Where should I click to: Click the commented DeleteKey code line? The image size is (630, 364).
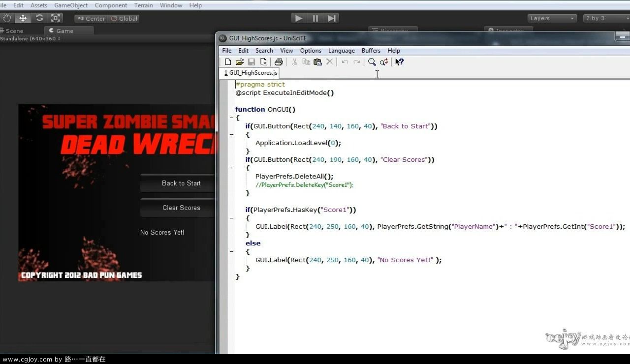point(304,185)
